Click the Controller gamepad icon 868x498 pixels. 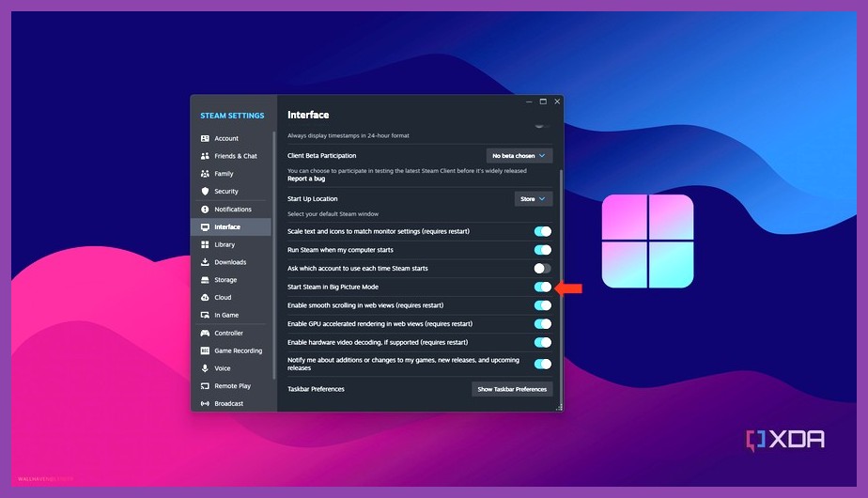click(x=205, y=333)
